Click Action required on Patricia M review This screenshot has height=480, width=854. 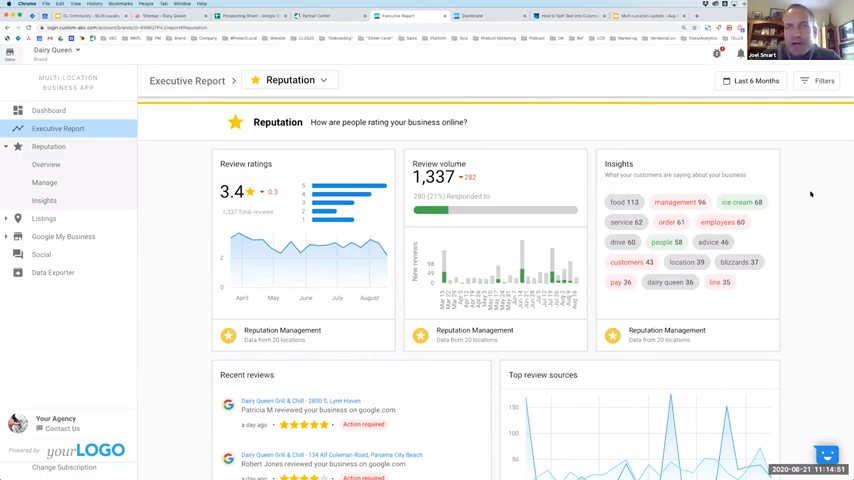click(x=363, y=424)
